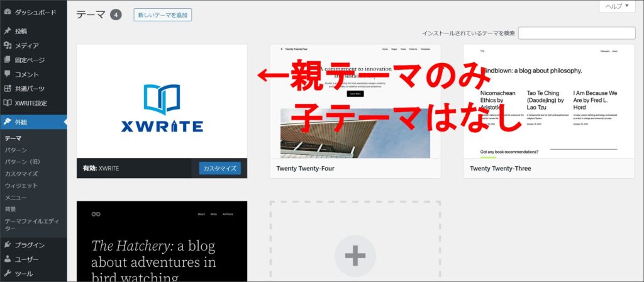Select the テーマ submenu item
The width and height of the screenshot is (644, 282).
[13, 138]
